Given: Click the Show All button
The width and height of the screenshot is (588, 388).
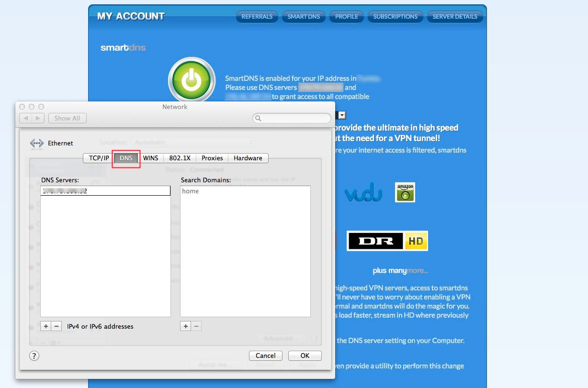Looking at the screenshot, I should pos(67,118).
